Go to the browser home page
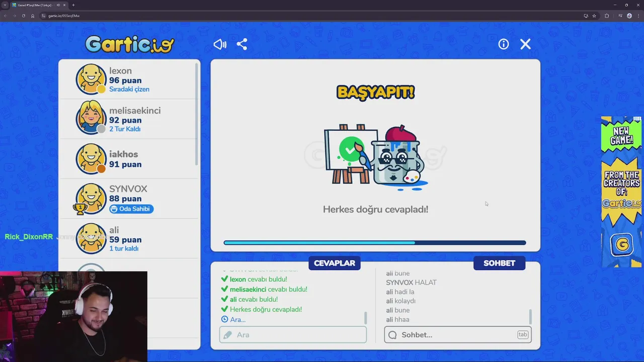Screen dimensions: 644x362 click(33, 16)
